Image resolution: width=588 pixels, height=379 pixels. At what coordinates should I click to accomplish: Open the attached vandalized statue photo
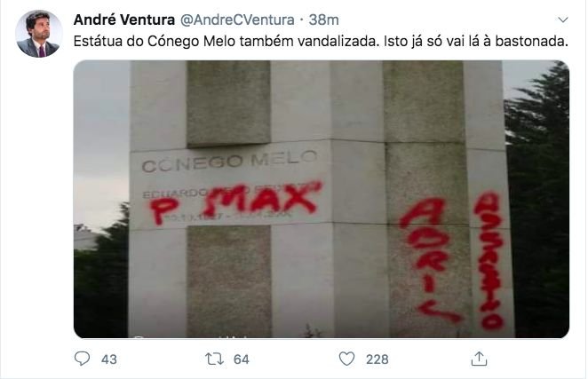322,199
